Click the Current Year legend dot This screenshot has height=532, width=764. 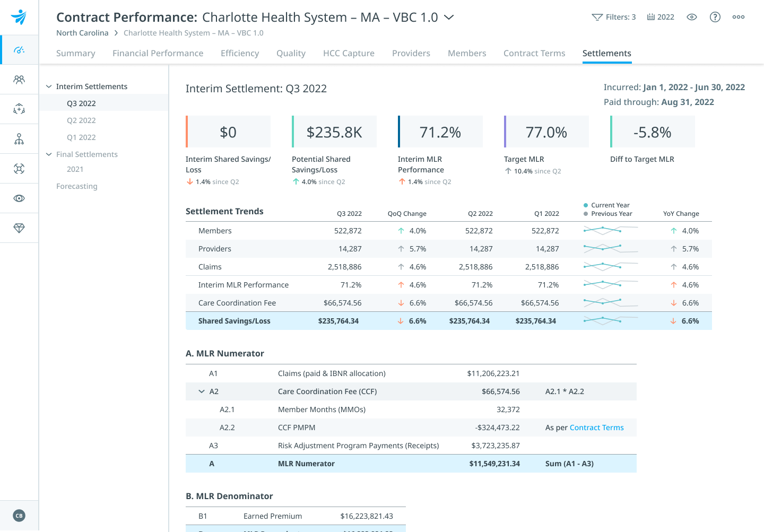pos(586,205)
